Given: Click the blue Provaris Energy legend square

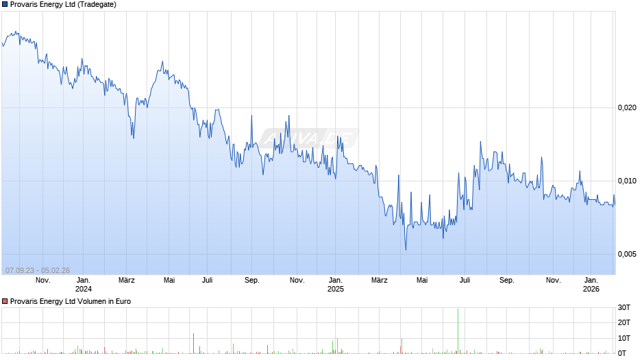Looking at the screenshot, I should tap(5, 5).
